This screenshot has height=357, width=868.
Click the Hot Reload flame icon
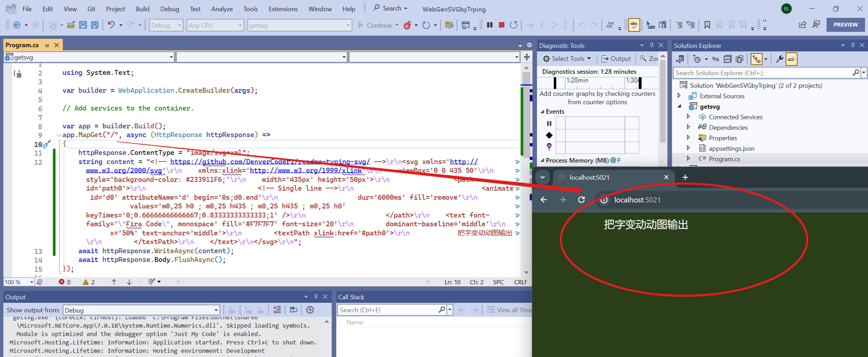pos(407,25)
